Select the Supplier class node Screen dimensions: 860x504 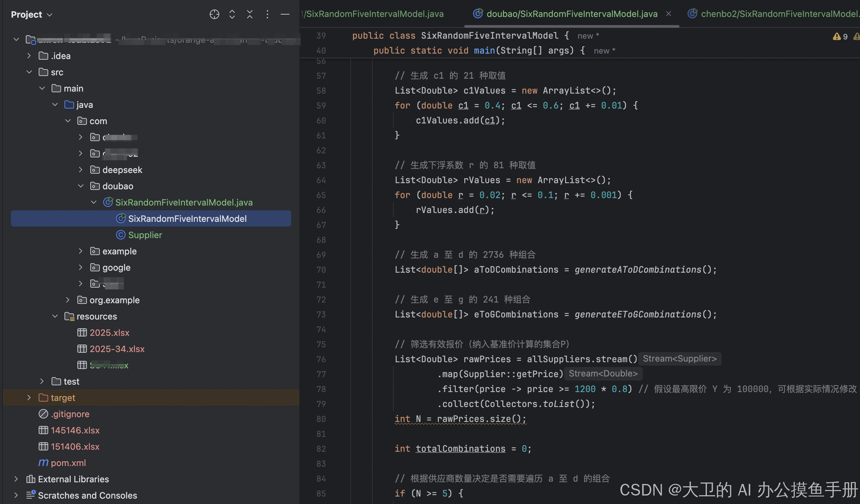pyautogui.click(x=145, y=235)
